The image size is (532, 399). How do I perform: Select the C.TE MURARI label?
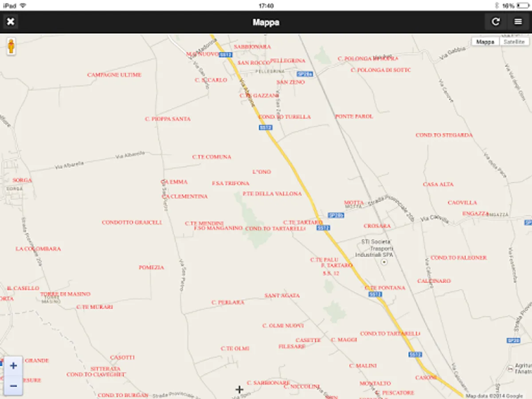pyautogui.click(x=94, y=307)
